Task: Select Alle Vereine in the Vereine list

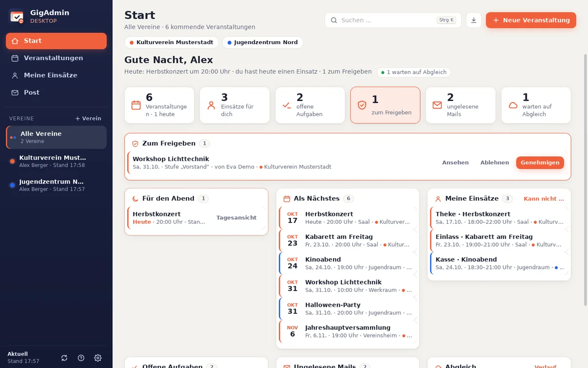Action: pos(56,137)
